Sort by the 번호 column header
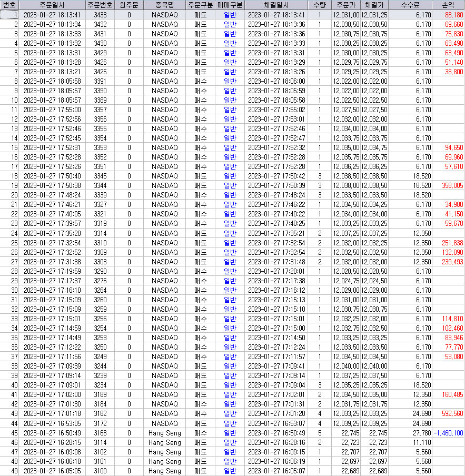The width and height of the screenshot is (465, 476). [9, 5]
